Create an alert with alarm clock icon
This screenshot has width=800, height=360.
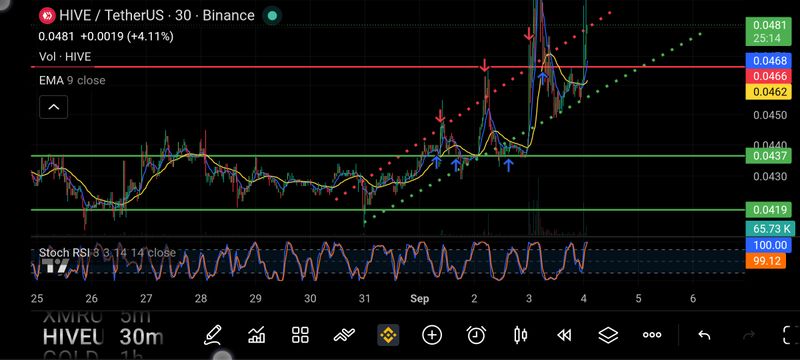[476, 335]
